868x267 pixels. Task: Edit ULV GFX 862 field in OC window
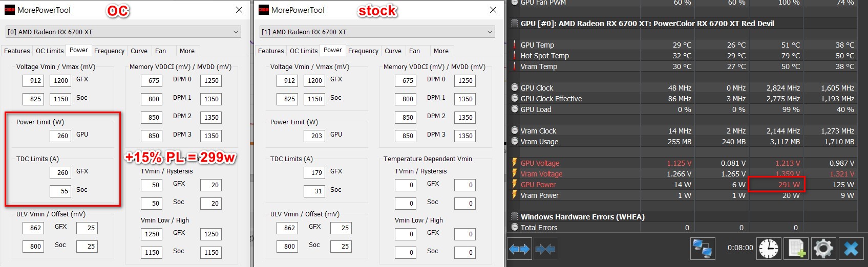[x=33, y=228]
